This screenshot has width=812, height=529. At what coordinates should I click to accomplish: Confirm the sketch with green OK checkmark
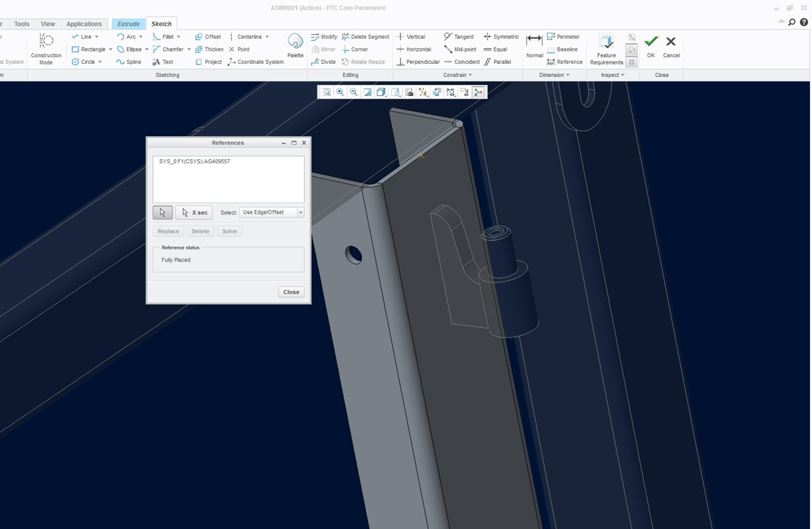(x=651, y=45)
